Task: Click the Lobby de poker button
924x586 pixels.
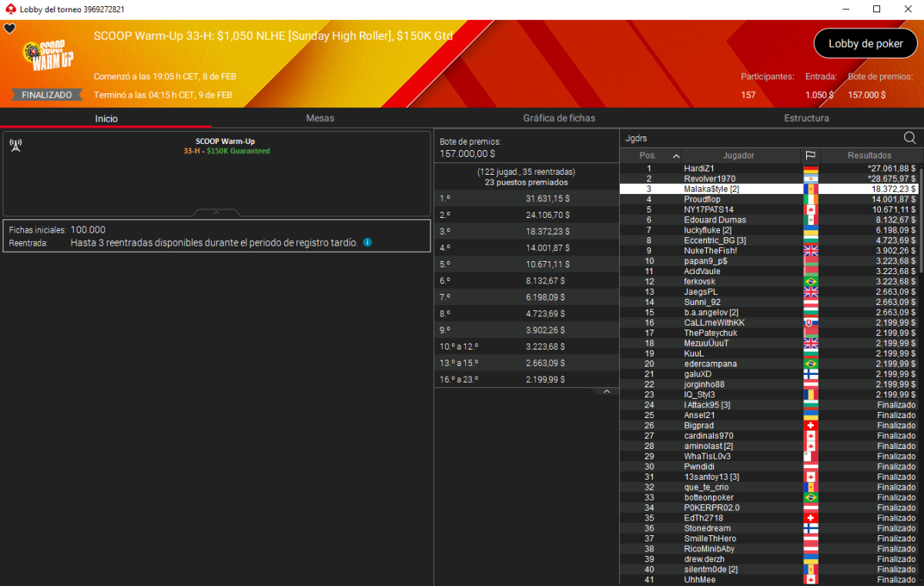Action: pos(865,44)
